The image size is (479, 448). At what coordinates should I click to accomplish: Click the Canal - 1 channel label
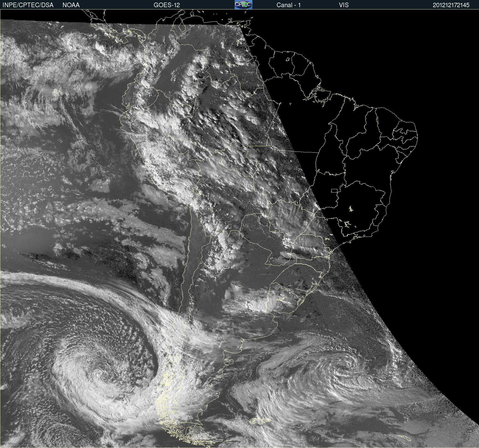pos(288,5)
